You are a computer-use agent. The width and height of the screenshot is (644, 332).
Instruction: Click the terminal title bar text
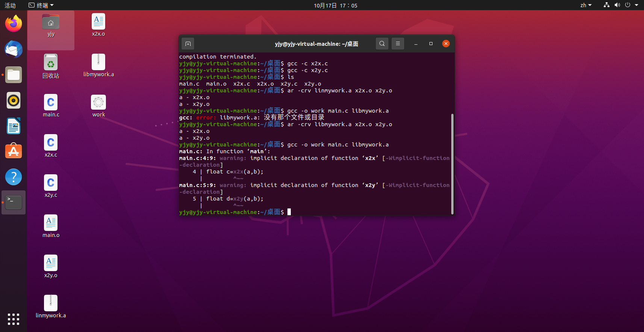(x=316, y=44)
